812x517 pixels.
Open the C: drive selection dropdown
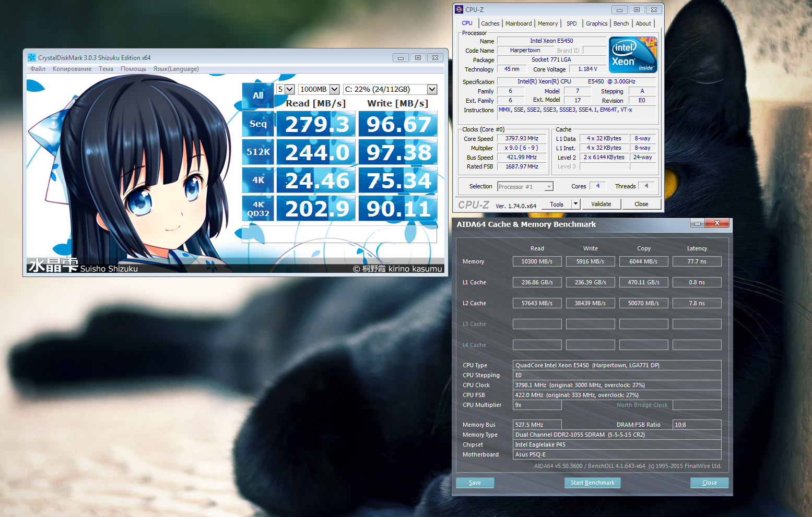[390, 89]
